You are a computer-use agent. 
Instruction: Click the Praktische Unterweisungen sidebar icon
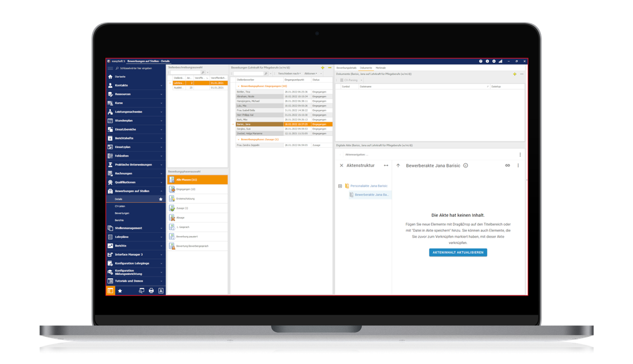[110, 164]
